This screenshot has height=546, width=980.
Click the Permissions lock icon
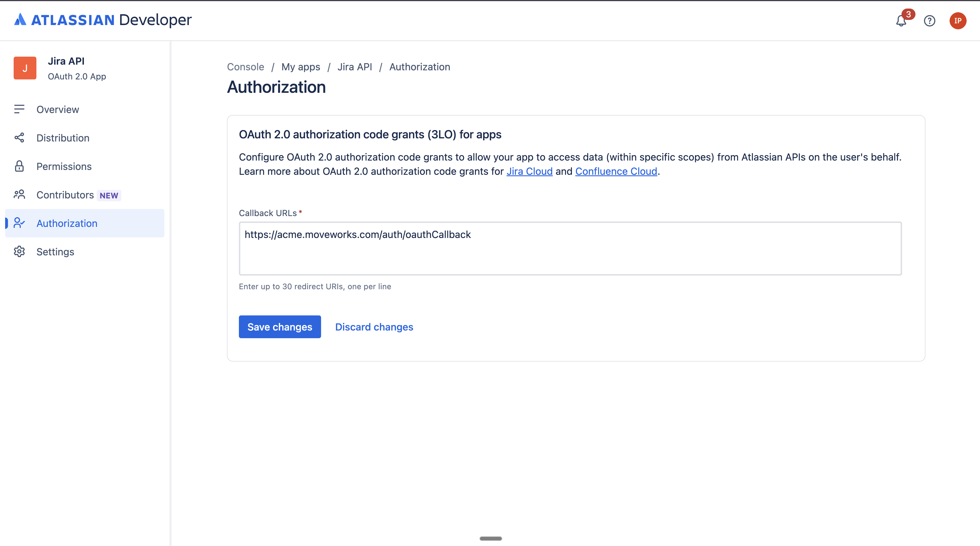19,166
